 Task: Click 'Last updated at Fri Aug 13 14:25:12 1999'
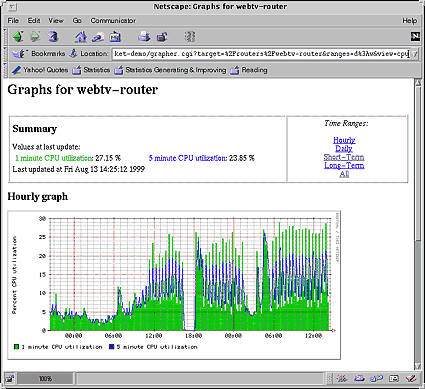tap(79, 169)
